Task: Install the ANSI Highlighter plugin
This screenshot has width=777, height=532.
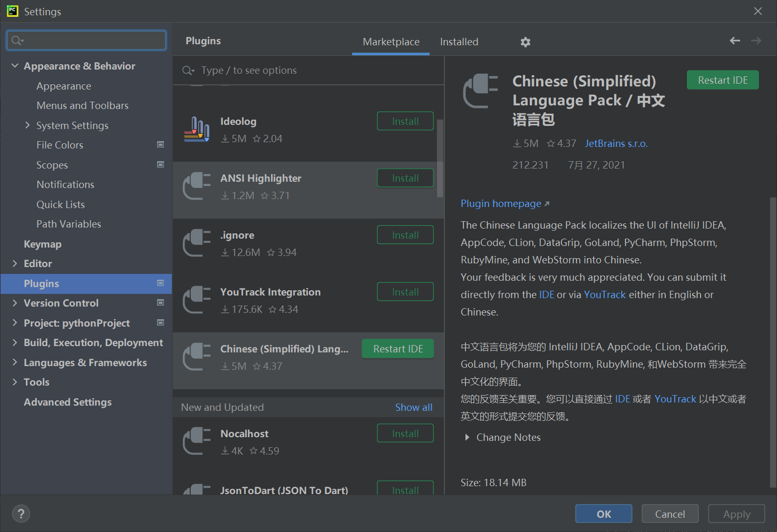Action: coord(405,178)
